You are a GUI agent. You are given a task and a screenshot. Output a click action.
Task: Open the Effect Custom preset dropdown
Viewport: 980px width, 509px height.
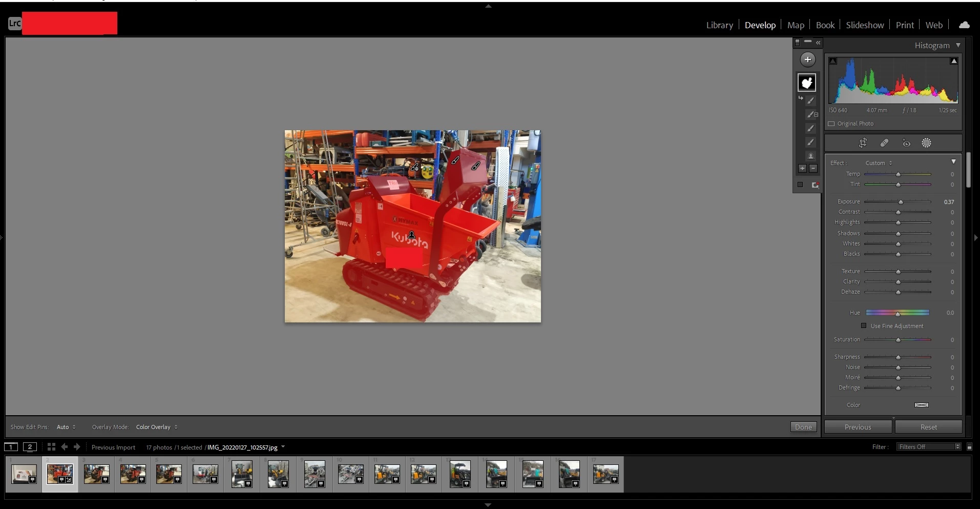(x=879, y=163)
